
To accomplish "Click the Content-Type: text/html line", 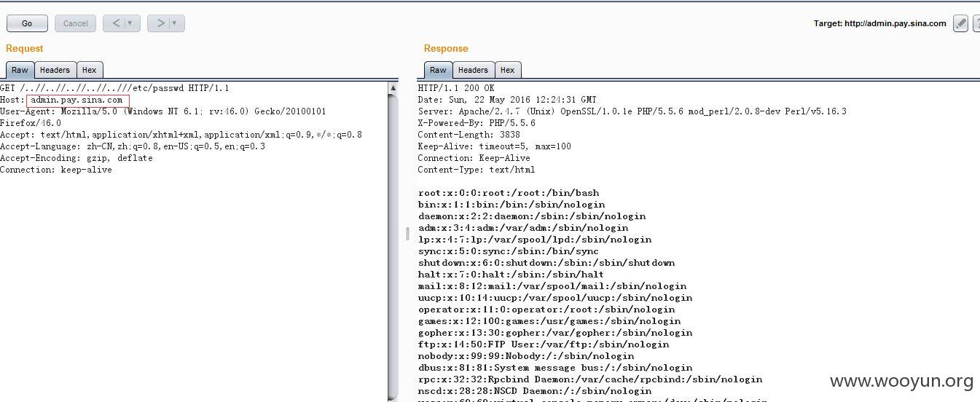I will tap(477, 170).
